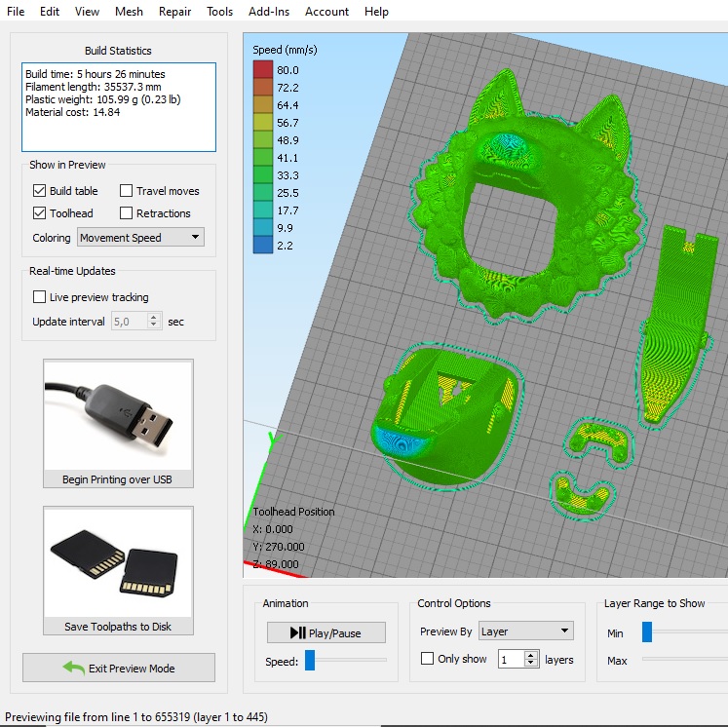
Task: Click Begin Printing over USB button
Action: 118,479
